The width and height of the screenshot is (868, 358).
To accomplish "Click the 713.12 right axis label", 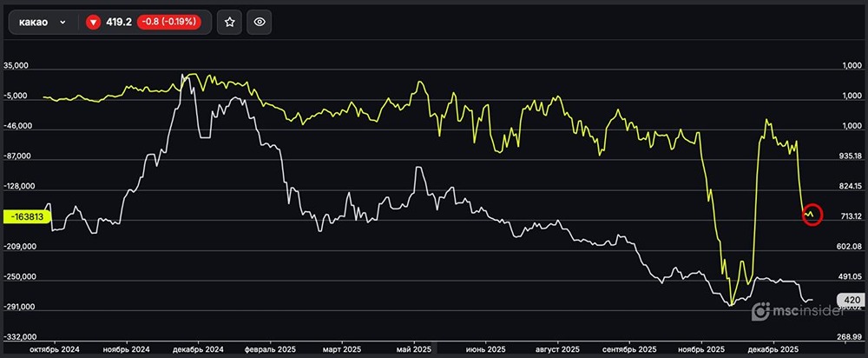I will pyautogui.click(x=852, y=216).
